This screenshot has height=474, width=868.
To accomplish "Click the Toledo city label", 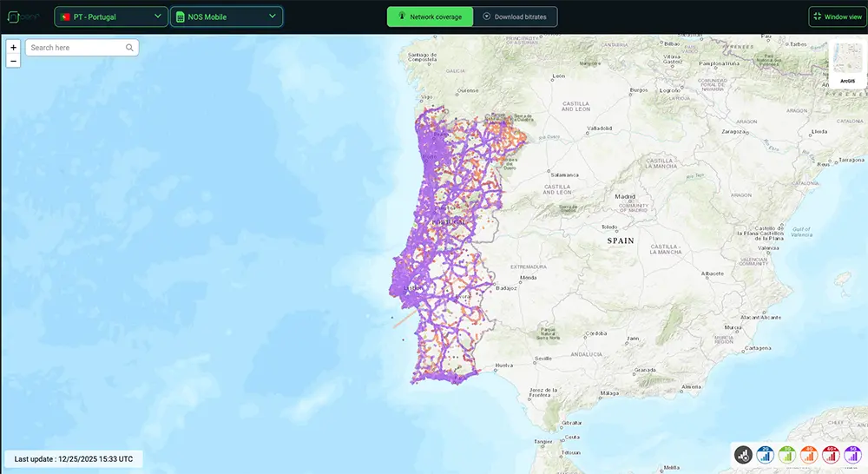I will pos(609,227).
